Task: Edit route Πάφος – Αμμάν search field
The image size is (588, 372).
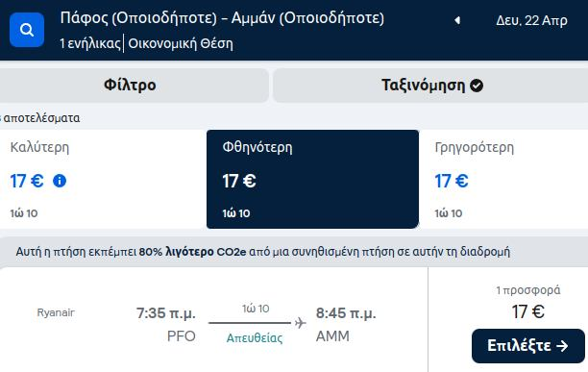Action: click(222, 18)
